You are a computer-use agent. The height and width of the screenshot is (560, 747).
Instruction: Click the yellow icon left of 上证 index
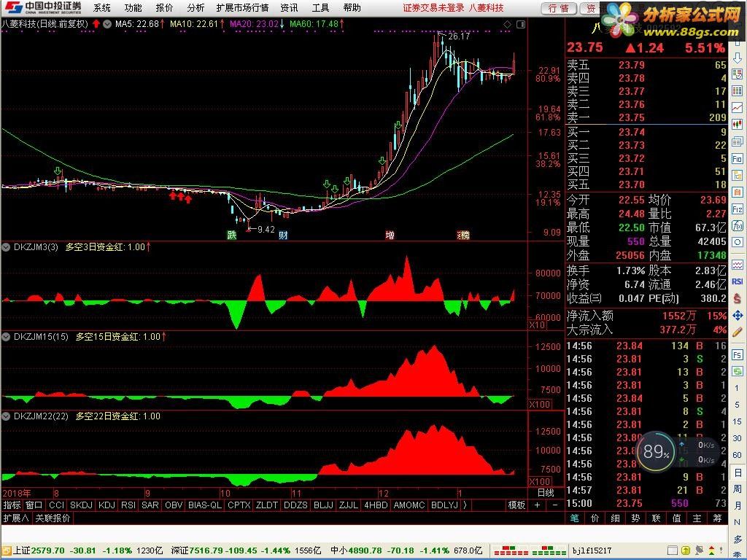(6, 551)
